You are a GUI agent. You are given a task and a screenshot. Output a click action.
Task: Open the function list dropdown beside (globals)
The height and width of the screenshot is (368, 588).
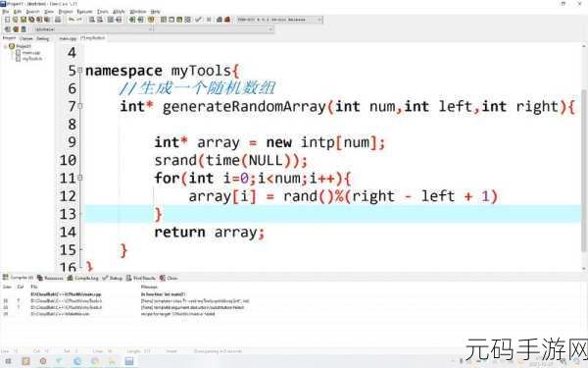pos(214,28)
